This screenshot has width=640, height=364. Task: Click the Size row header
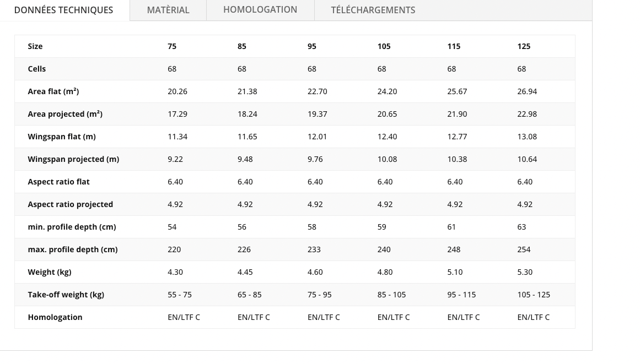point(35,46)
